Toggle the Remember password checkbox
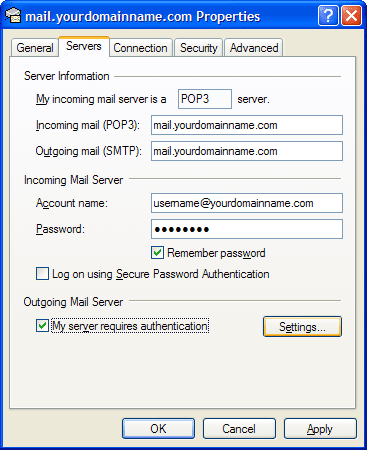Image resolution: width=367 pixels, height=450 pixels. pyautogui.click(x=157, y=253)
